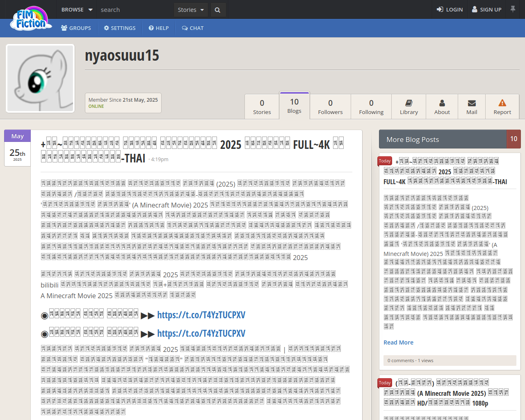525x420 pixels.
Task: Click the nyaosuuu15 avatar image
Action: (40, 78)
